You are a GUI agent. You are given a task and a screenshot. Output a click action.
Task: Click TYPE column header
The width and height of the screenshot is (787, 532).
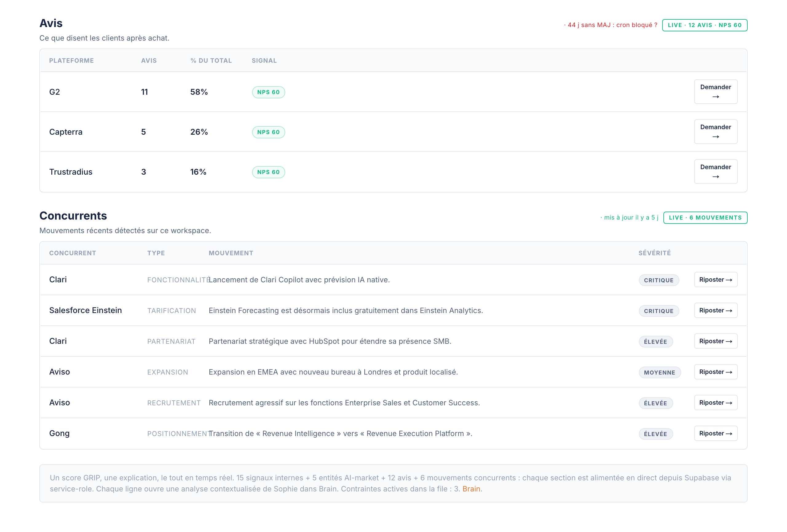pos(156,253)
